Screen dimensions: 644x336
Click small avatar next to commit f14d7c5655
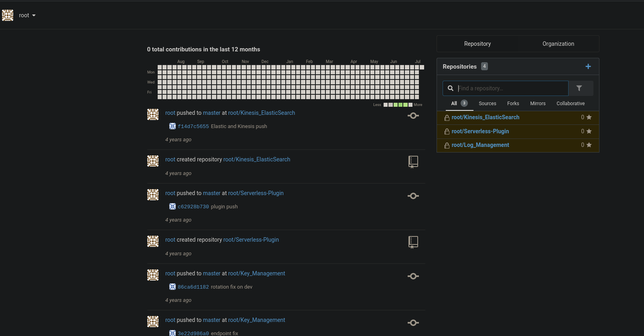tap(173, 126)
